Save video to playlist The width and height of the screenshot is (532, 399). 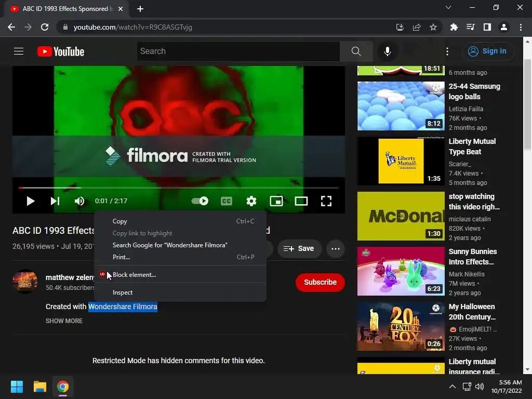(x=299, y=249)
